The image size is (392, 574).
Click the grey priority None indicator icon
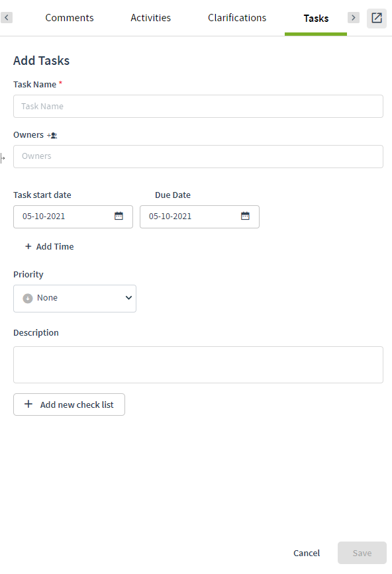(28, 299)
